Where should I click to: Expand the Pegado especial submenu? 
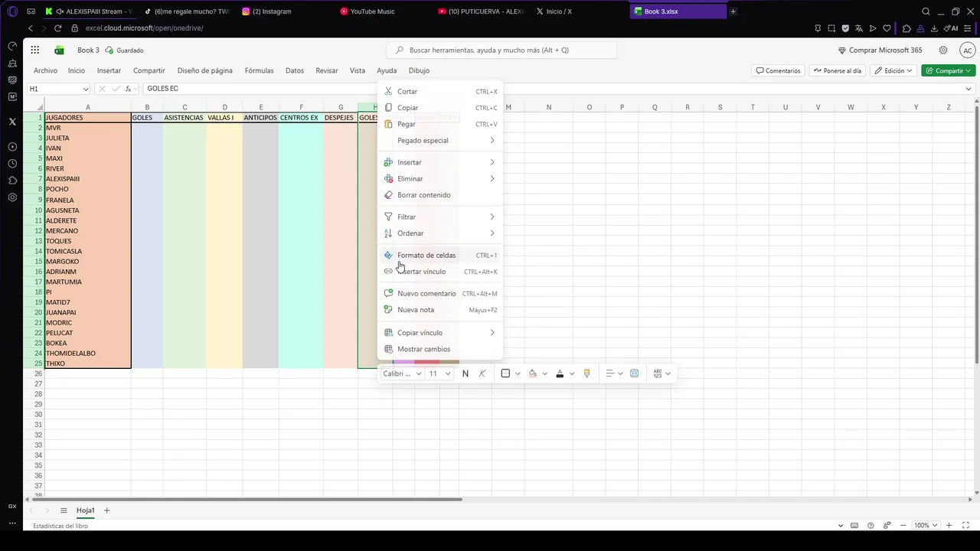tap(442, 140)
